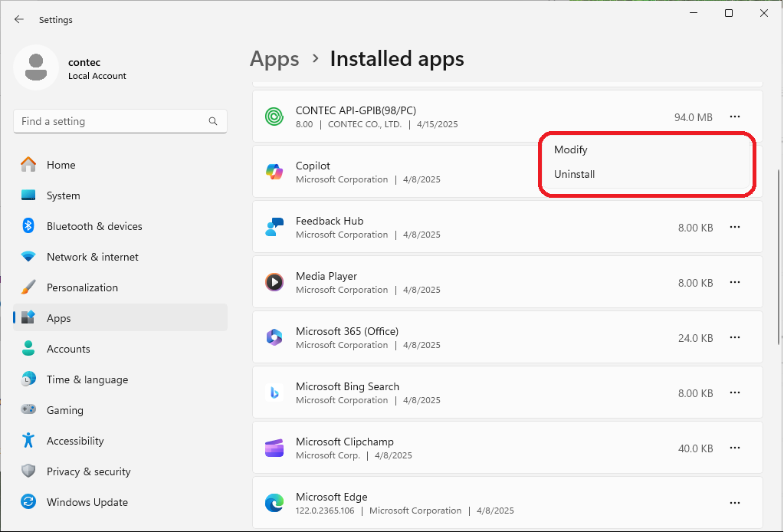Click the Network wifi icon
Image resolution: width=784 pixels, height=532 pixels.
[x=28, y=257]
